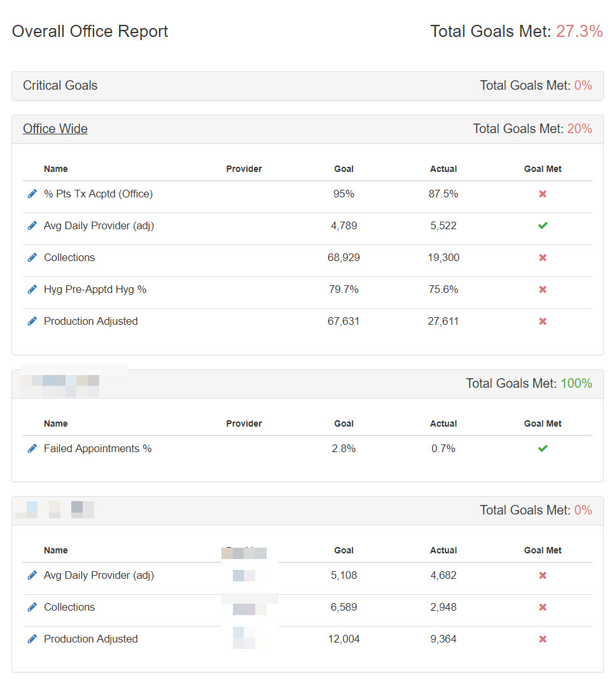Expand the Critical Goals section header

(60, 85)
